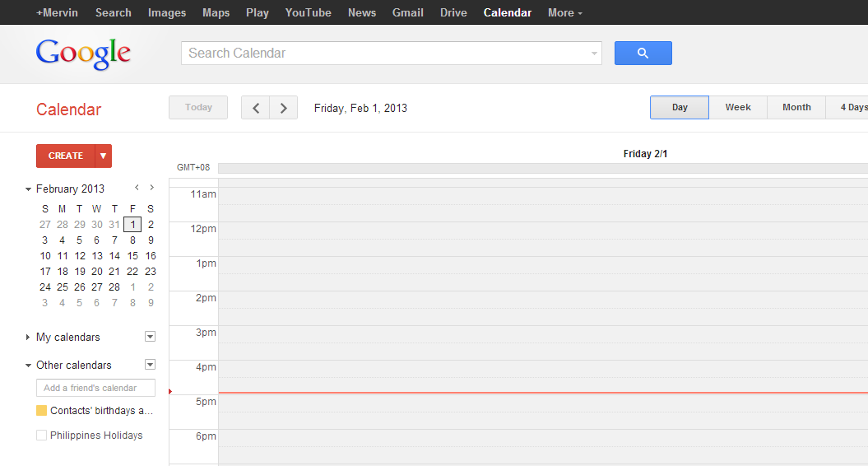Switch to Week view
Viewport: 868px width, 466px height.
(738, 108)
